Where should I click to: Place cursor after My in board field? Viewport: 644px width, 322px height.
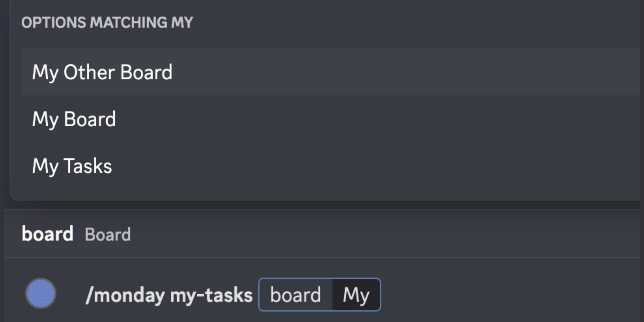click(x=371, y=295)
